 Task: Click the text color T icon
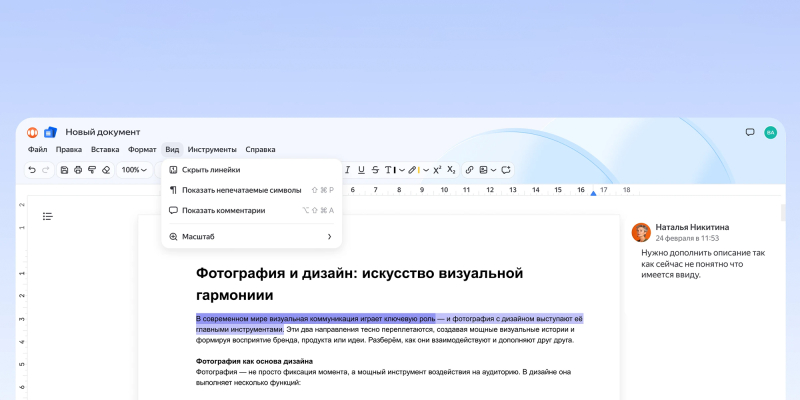[389, 170]
